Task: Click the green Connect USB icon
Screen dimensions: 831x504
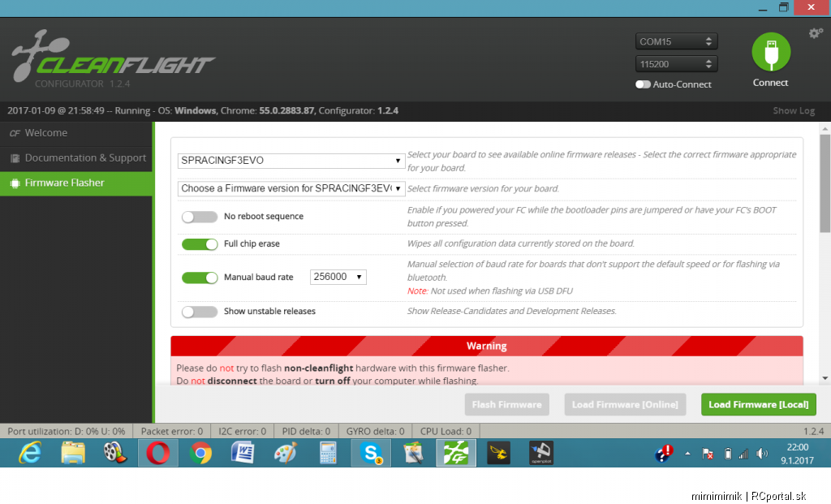Action: tap(771, 52)
